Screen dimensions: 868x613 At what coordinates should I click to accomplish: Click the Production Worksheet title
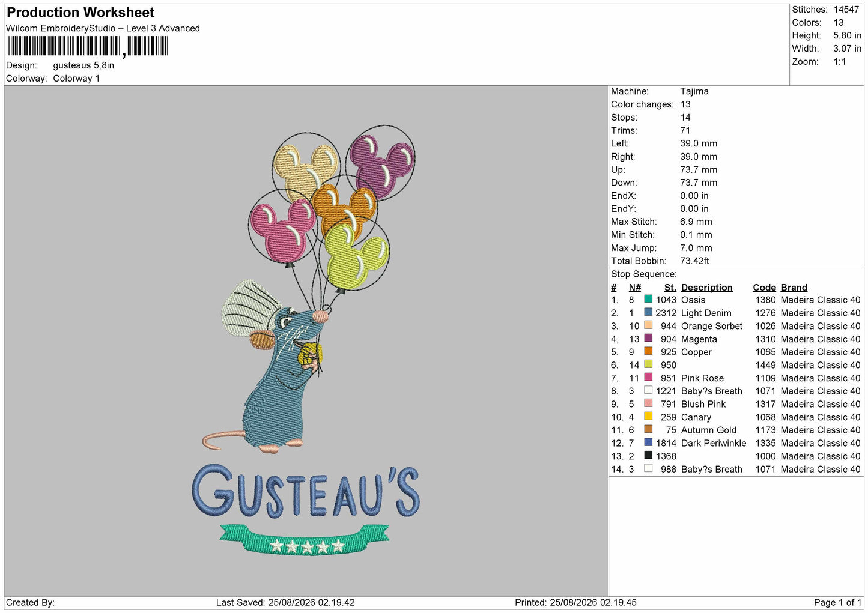click(x=80, y=13)
